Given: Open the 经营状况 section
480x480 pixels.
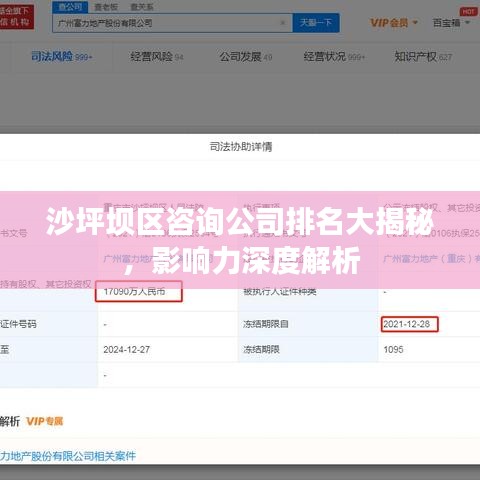Looking at the screenshot, I should click(334, 57).
